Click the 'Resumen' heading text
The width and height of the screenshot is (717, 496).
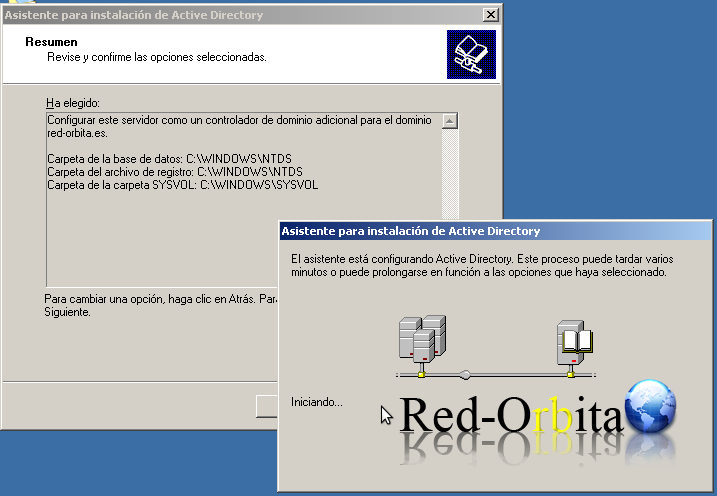tap(51, 42)
